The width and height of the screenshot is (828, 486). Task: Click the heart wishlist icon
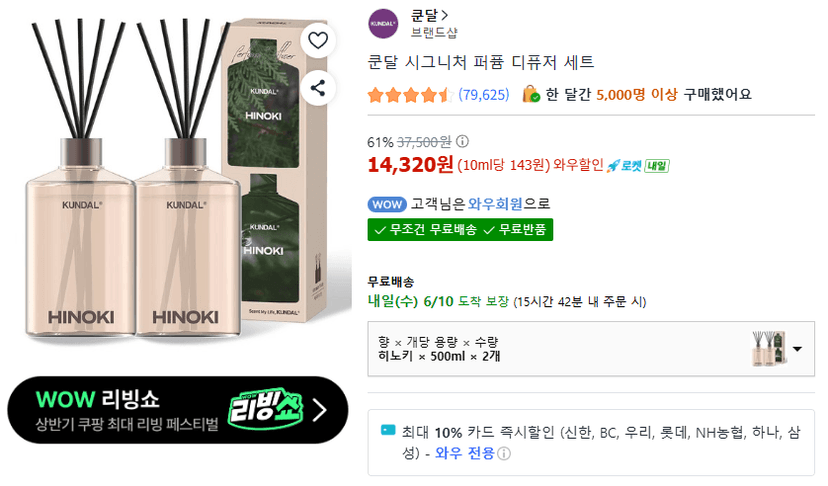pos(318,40)
